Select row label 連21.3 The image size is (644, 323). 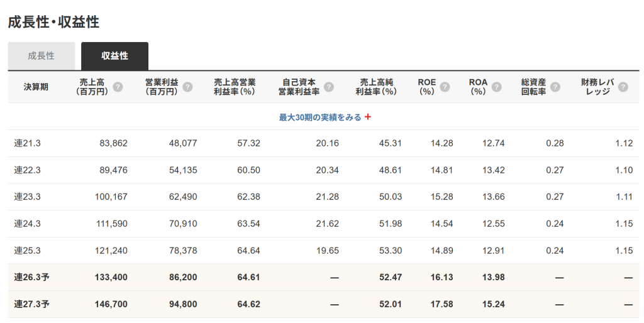point(28,143)
